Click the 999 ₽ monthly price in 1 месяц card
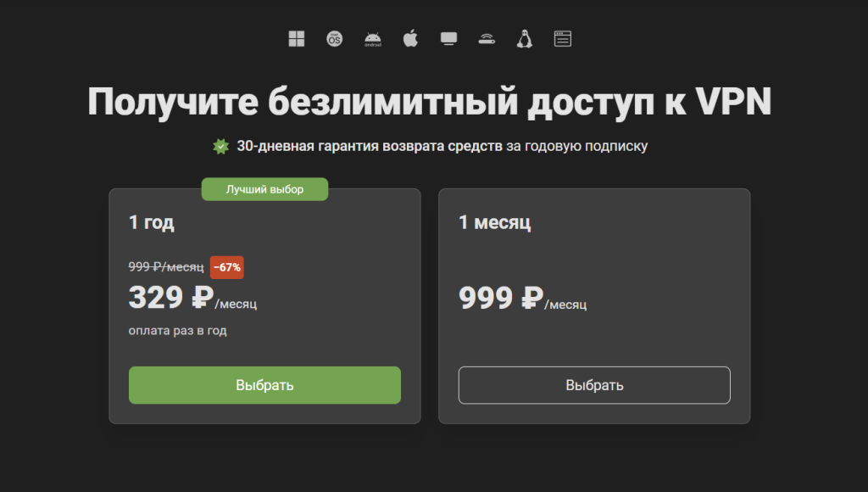This screenshot has width=868, height=492. (x=501, y=298)
